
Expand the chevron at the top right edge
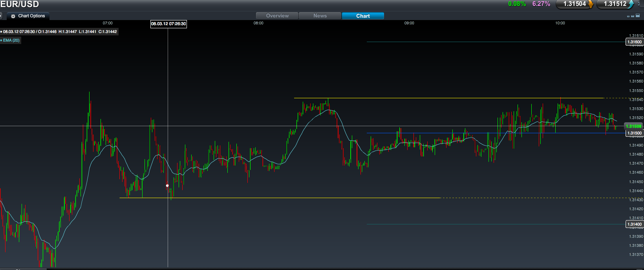pos(639,4)
